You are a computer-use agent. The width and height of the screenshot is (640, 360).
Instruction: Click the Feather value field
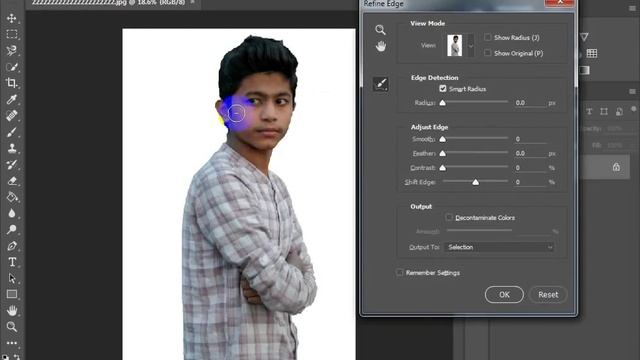pos(529,153)
